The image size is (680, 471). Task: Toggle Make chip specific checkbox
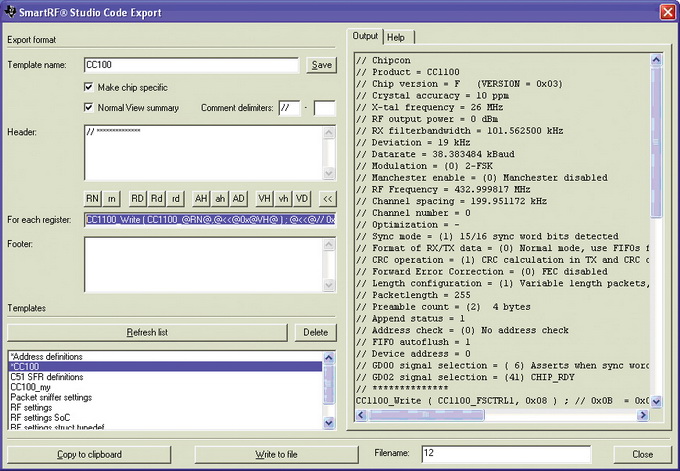pos(89,87)
